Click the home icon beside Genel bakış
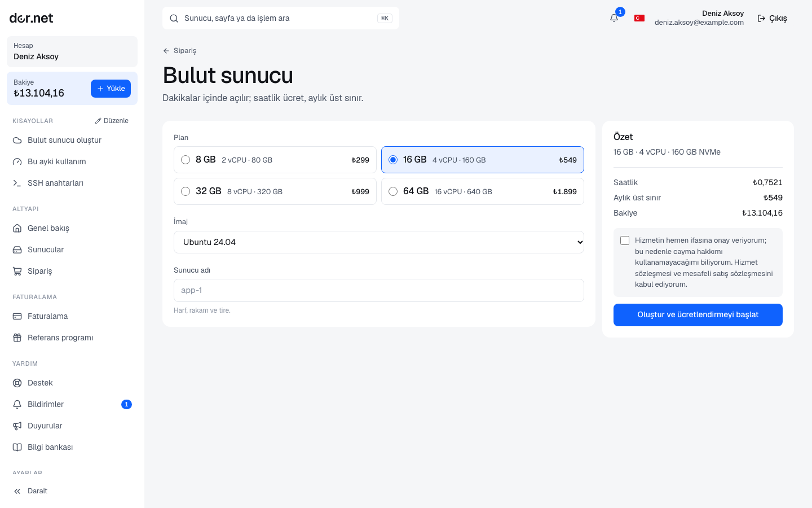The width and height of the screenshot is (812, 508). 17,228
